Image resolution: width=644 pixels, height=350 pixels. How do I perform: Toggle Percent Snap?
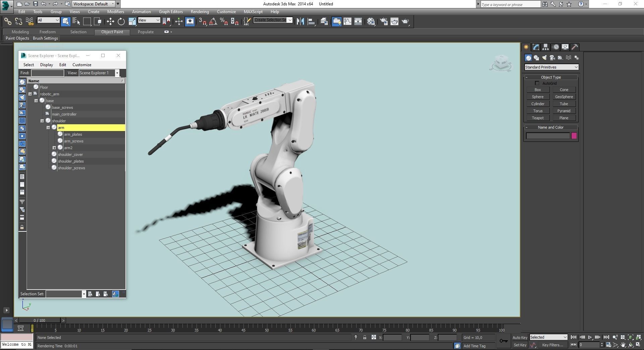coord(224,21)
